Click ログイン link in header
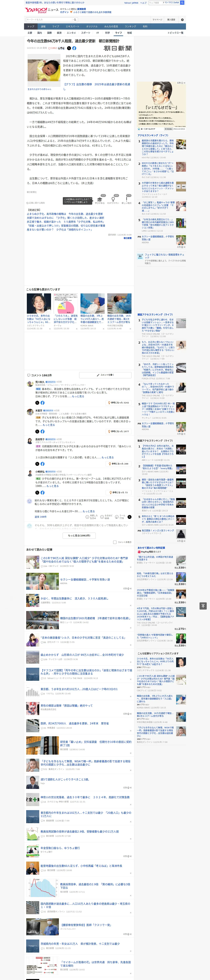This screenshot has height=980, width=210. tap(64, 12)
